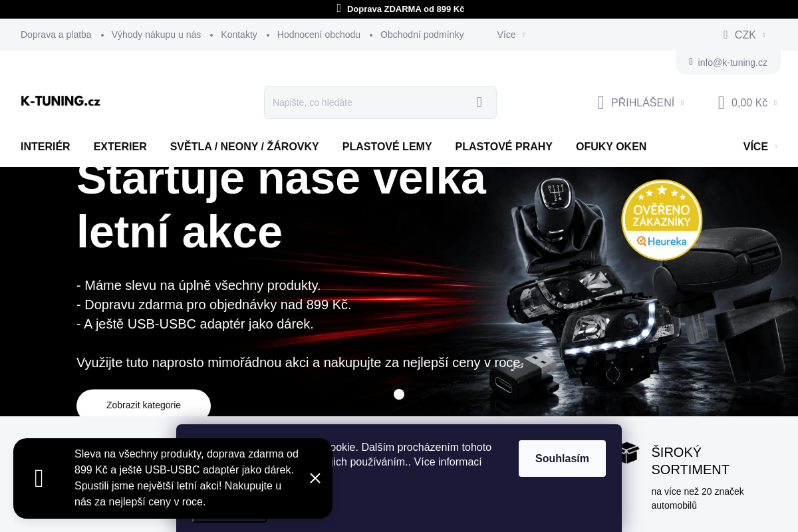
Task: Expand the CZK currency dropdown
Action: pyautogui.click(x=744, y=35)
